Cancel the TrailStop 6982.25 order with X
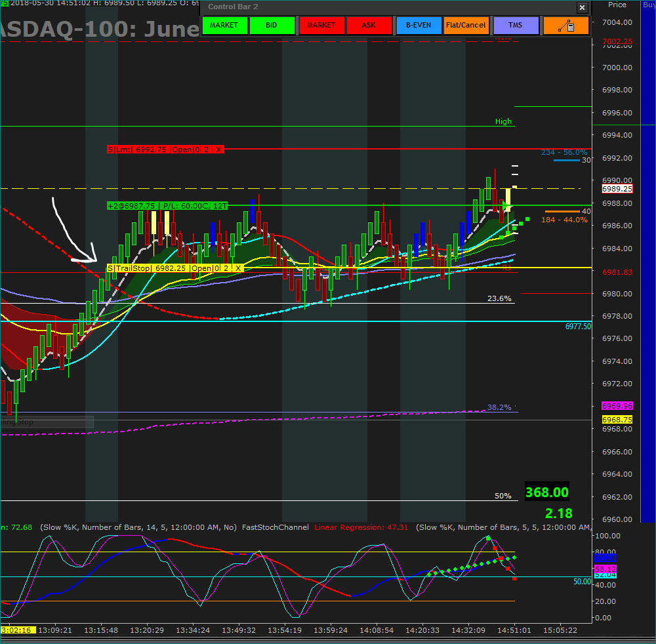Image resolution: width=656 pixels, height=644 pixels. tap(237, 268)
